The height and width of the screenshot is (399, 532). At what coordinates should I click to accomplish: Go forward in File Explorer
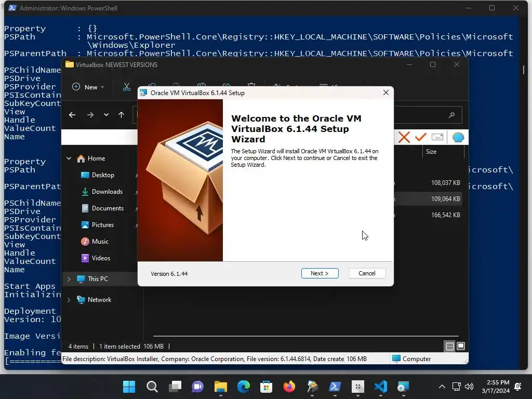(x=90, y=115)
